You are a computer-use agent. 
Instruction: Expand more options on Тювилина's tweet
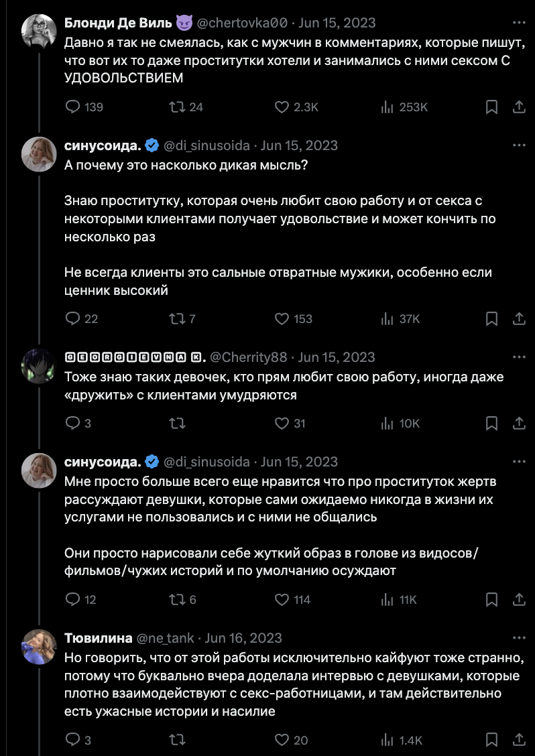(x=518, y=638)
